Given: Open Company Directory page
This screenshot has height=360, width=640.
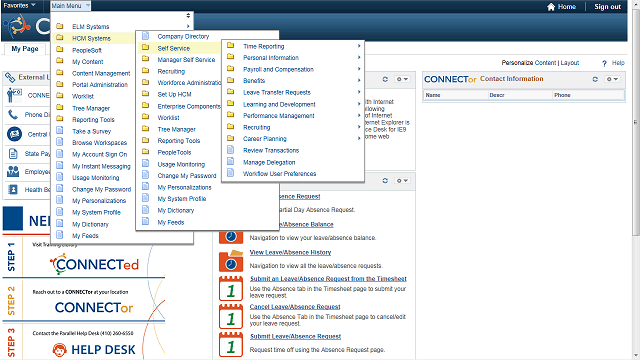Looking at the screenshot, I should [x=183, y=36].
